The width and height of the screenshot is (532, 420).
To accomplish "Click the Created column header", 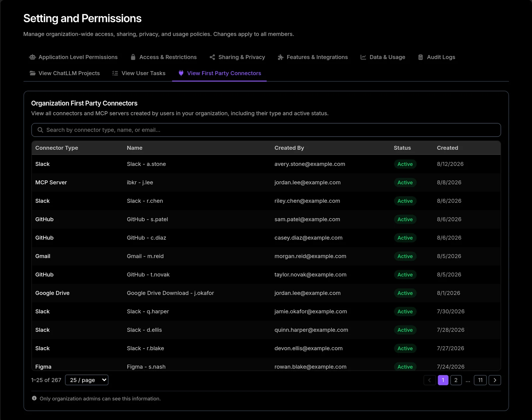I will coord(448,148).
